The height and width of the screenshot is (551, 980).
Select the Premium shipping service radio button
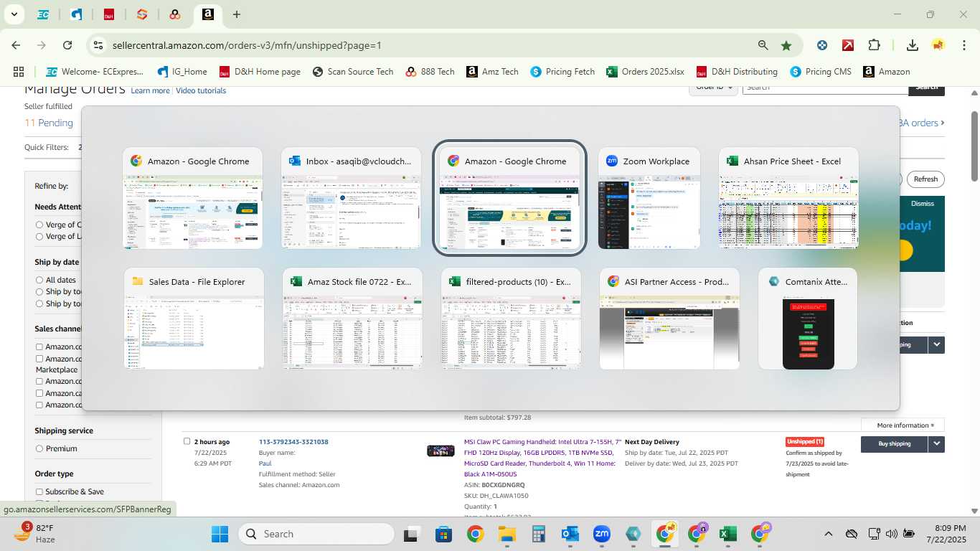coord(39,448)
